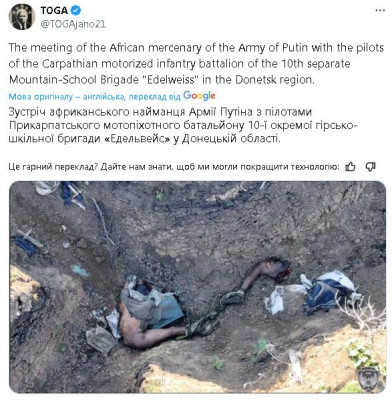Open the TOGA display name link
The width and height of the screenshot is (392, 400).
tap(54, 11)
